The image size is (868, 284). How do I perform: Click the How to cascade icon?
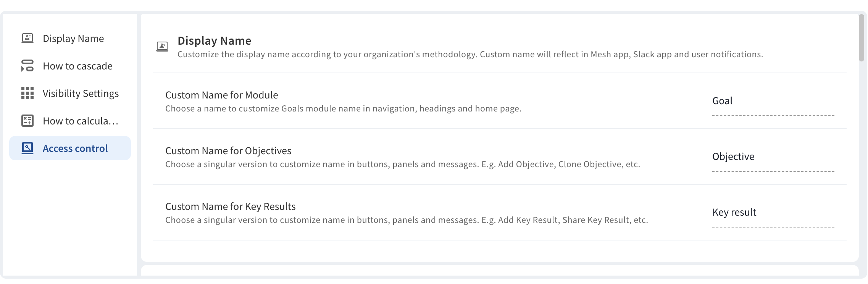(27, 66)
